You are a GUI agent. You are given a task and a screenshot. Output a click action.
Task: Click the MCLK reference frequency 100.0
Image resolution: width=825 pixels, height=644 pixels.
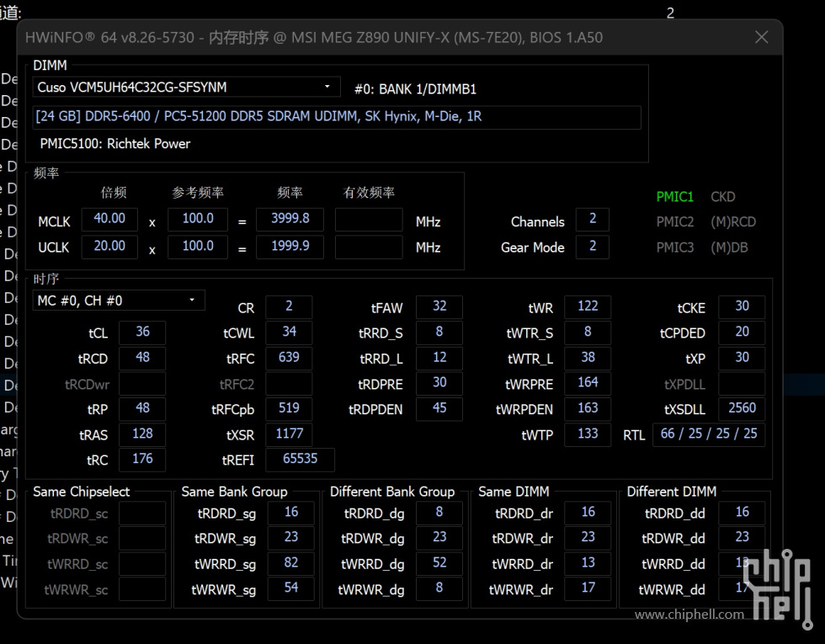198,219
